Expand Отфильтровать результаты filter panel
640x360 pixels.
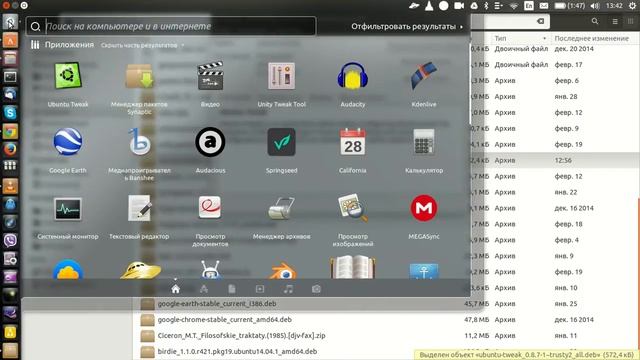pyautogui.click(x=407, y=27)
